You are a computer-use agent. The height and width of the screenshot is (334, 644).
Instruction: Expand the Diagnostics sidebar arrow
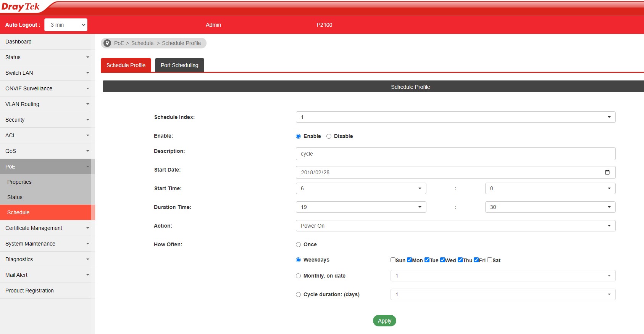coord(87,259)
